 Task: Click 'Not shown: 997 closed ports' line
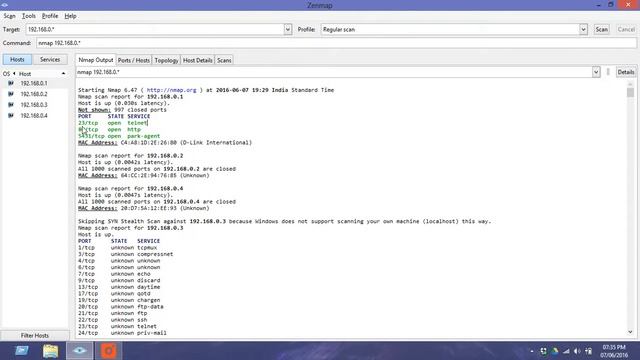point(122,110)
